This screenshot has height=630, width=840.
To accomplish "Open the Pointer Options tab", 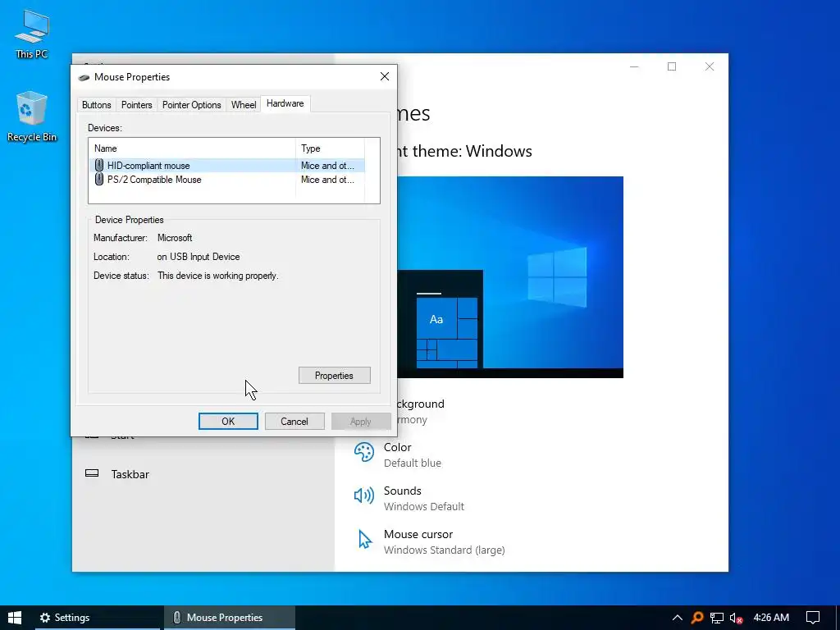I will pyautogui.click(x=192, y=105).
